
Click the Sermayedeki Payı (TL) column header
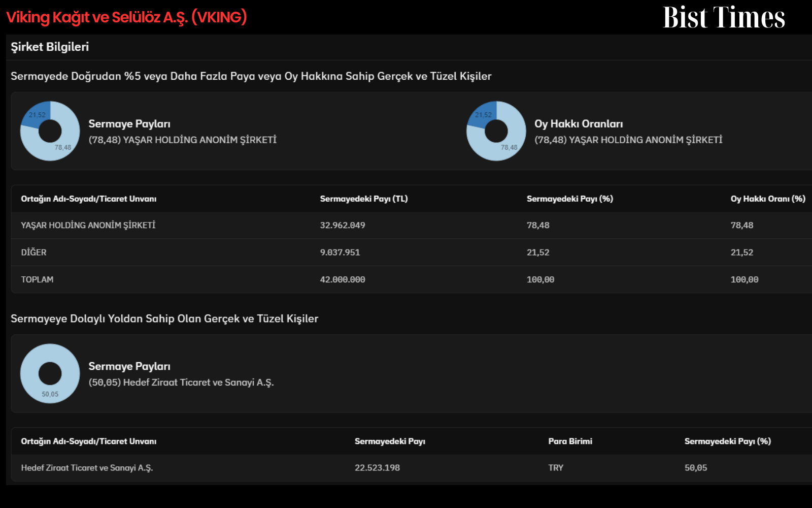[364, 199]
